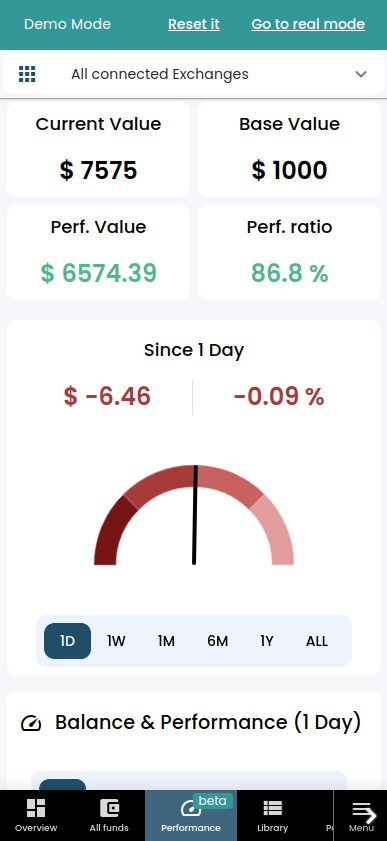The width and height of the screenshot is (387, 841).
Task: Click the performance gauge needle chart
Action: [x=194, y=515]
